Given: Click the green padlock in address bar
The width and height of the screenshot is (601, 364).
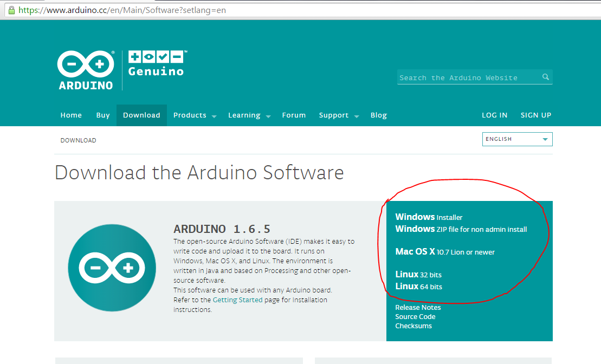Looking at the screenshot, I should coord(11,10).
